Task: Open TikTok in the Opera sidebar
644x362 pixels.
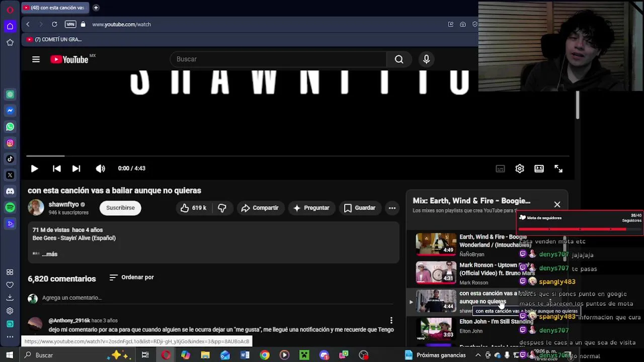Action: click(10, 159)
